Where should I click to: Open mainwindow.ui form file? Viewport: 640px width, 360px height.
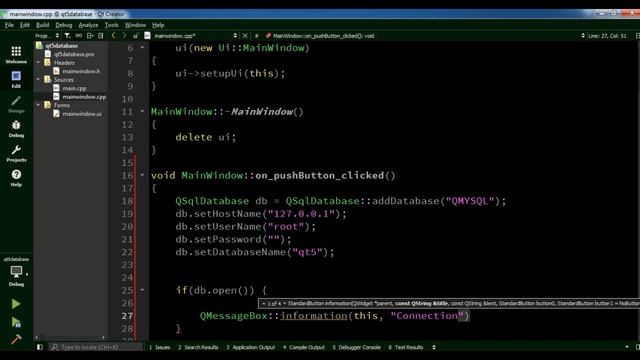(82, 114)
